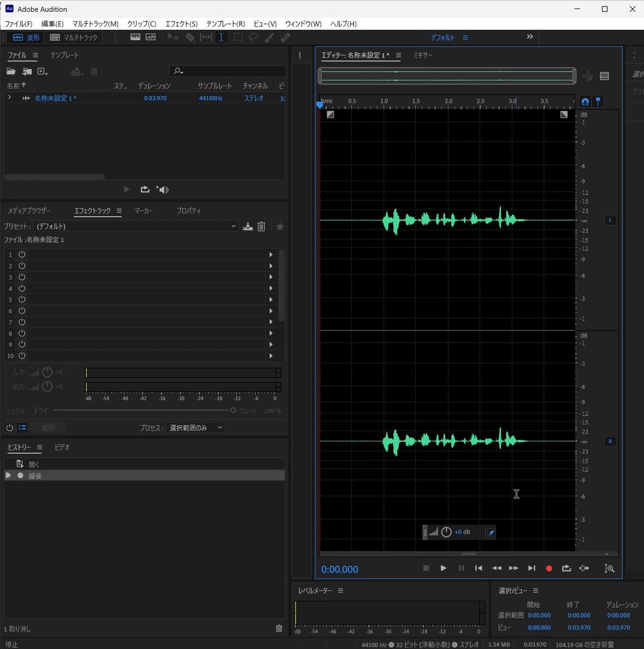Screen dimensions: 644x649
Task: Select the Time Selection tool
Action: 221,37
